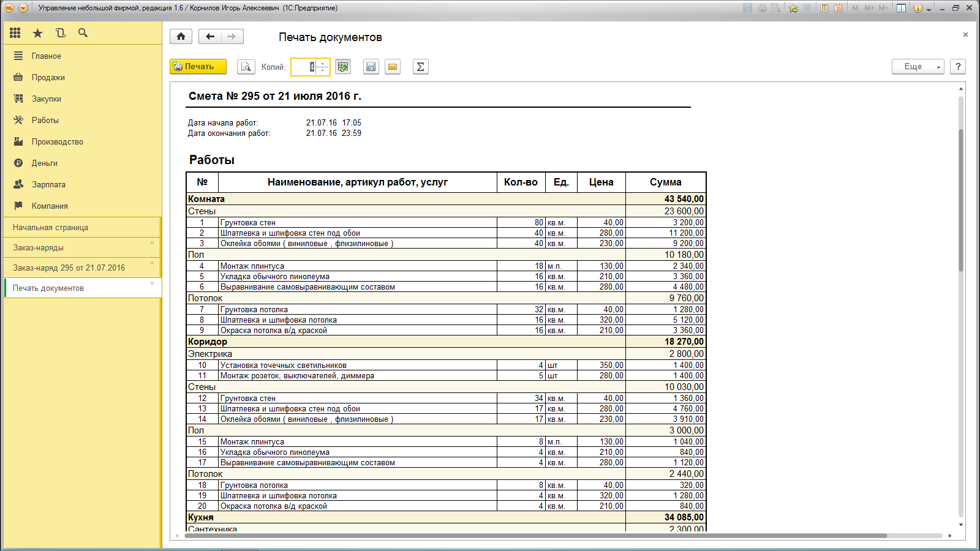Screen dimensions: 980x551
Task: Click the Копий number input field
Action: point(304,67)
